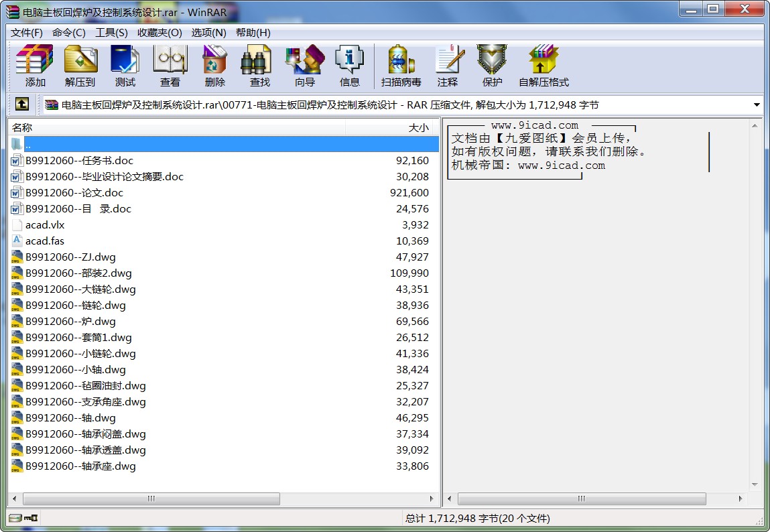Click the 添加 (Add) toolbar icon
770x532 pixels.
[34, 60]
